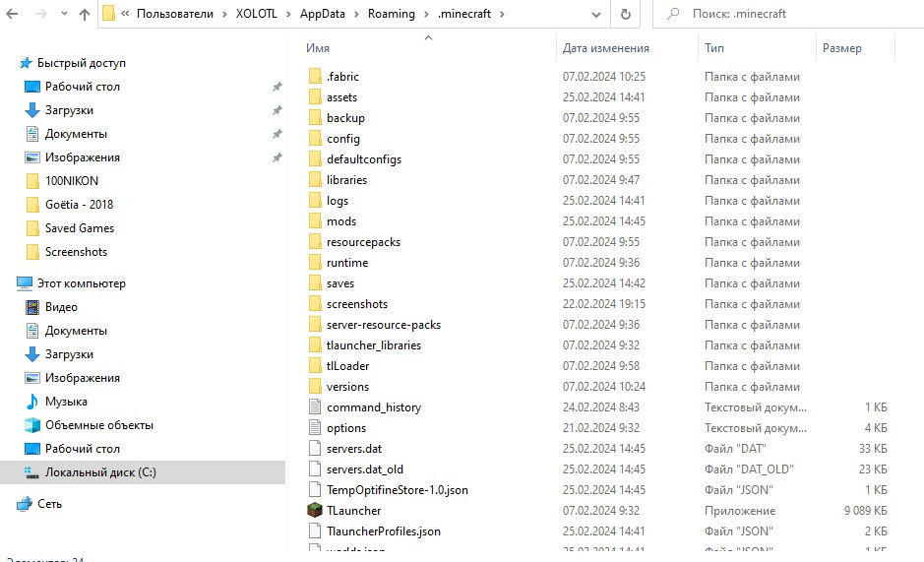Click the server-resource-packs folder icon

315,325
